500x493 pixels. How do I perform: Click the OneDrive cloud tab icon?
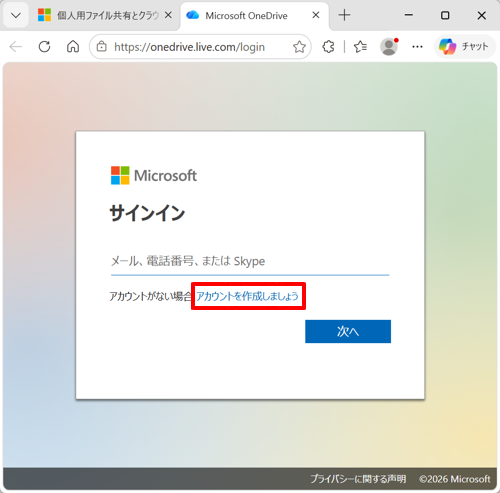click(193, 15)
